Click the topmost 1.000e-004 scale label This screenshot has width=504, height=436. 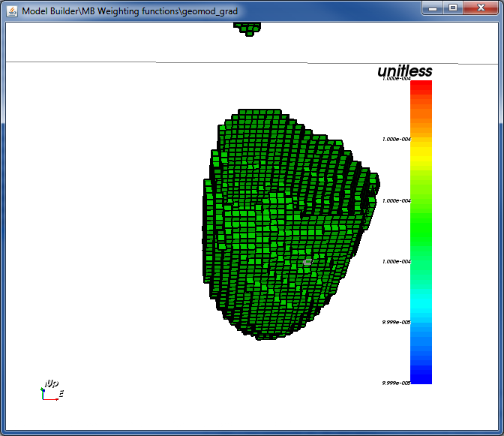[x=396, y=79]
